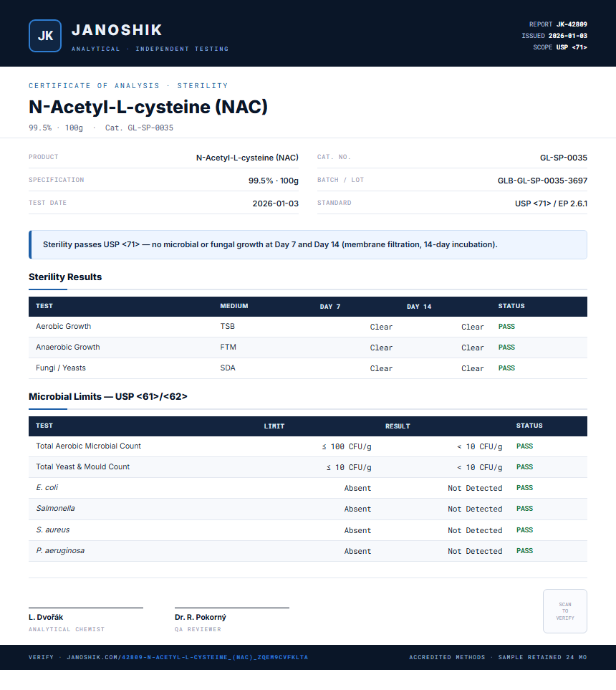Click the sterility passes summary banner
Viewport: 616px width, 690px height.
(x=308, y=244)
